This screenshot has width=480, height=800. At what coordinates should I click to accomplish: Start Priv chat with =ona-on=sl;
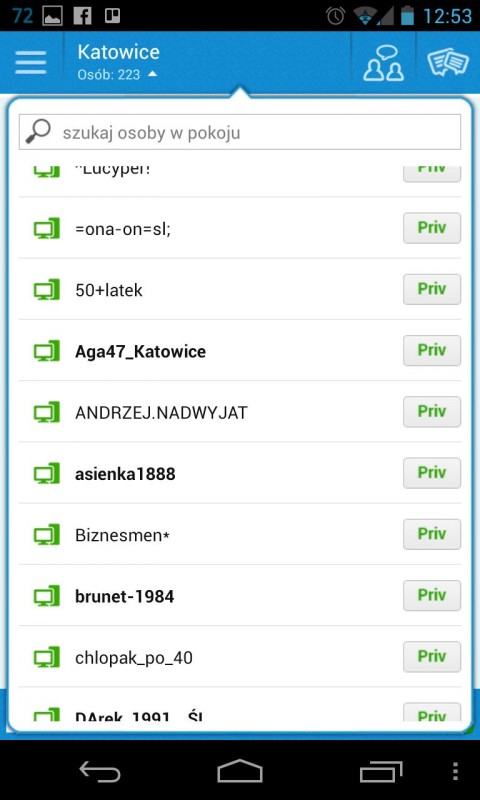[432, 228]
